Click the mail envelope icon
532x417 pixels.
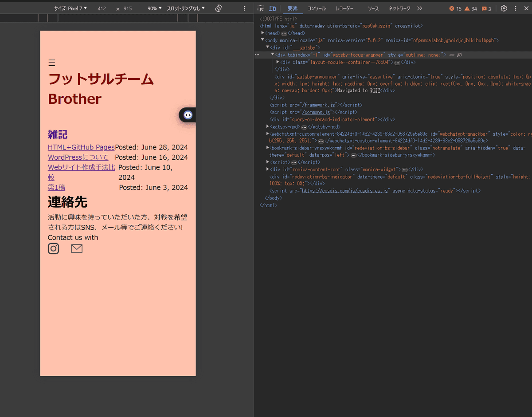tap(77, 248)
